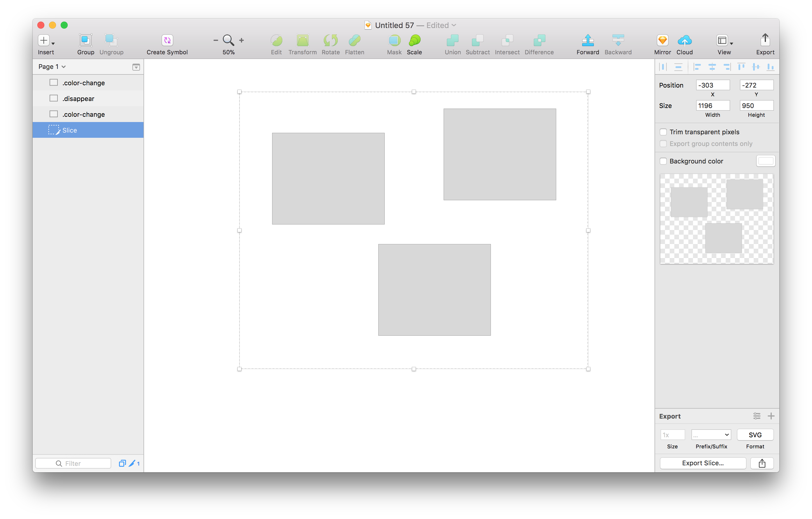Image resolution: width=812 pixels, height=519 pixels.
Task: Click the Export icon in toolbar
Action: click(765, 41)
